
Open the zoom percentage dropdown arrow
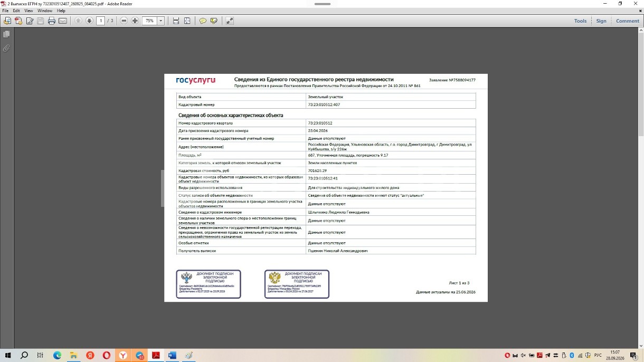pos(161,21)
